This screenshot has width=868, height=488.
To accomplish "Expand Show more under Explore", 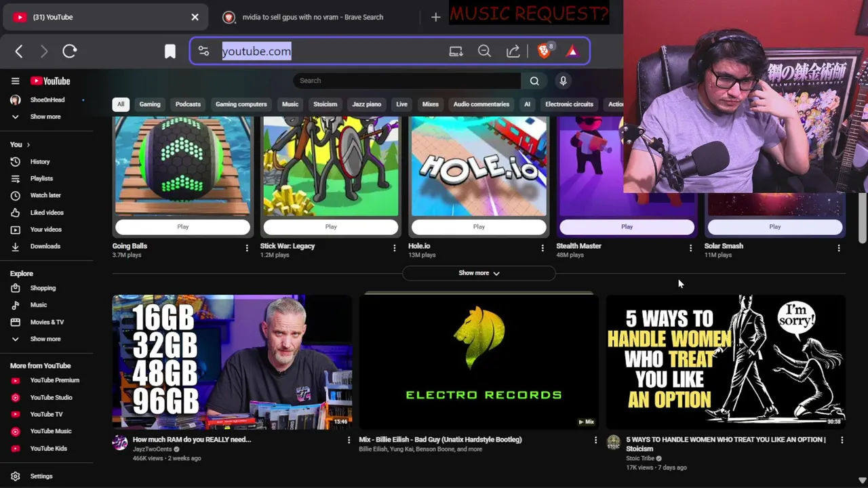I will [x=45, y=339].
